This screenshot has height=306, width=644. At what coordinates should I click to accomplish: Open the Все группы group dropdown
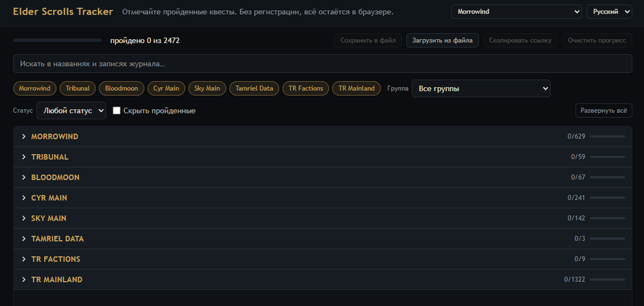click(481, 88)
